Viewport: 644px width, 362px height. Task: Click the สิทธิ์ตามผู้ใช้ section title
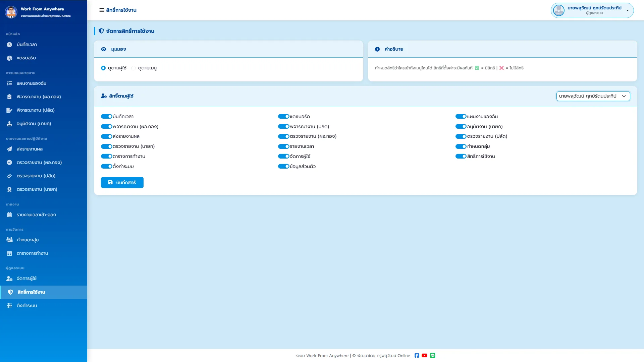[121, 96]
